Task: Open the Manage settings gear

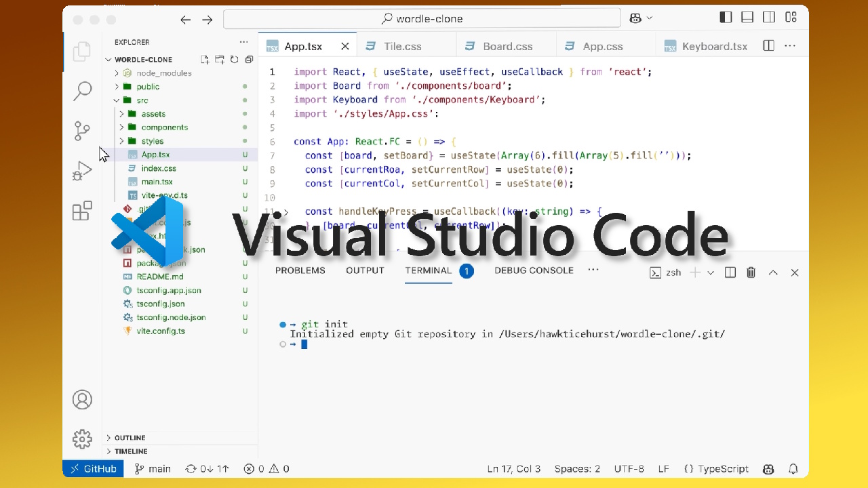Action: point(82,439)
